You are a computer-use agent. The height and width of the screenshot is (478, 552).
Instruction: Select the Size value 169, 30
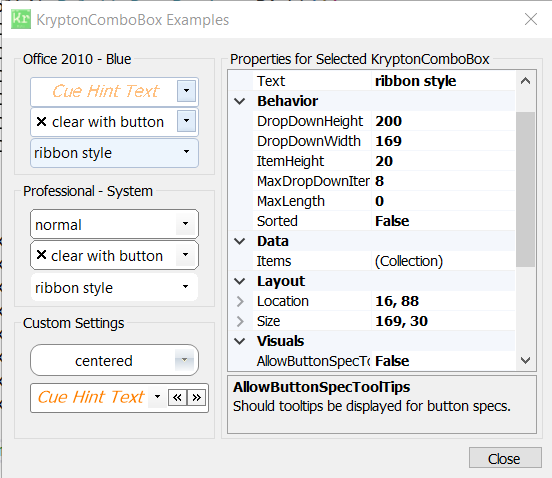pos(444,321)
